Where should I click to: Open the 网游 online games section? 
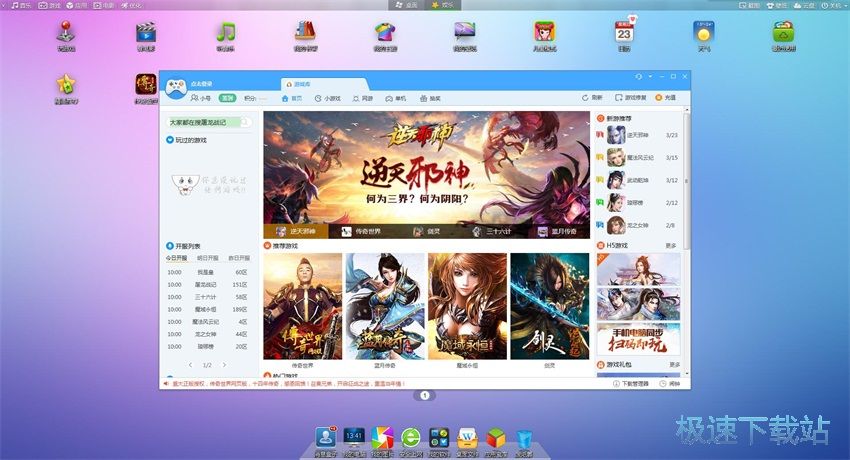(363, 99)
